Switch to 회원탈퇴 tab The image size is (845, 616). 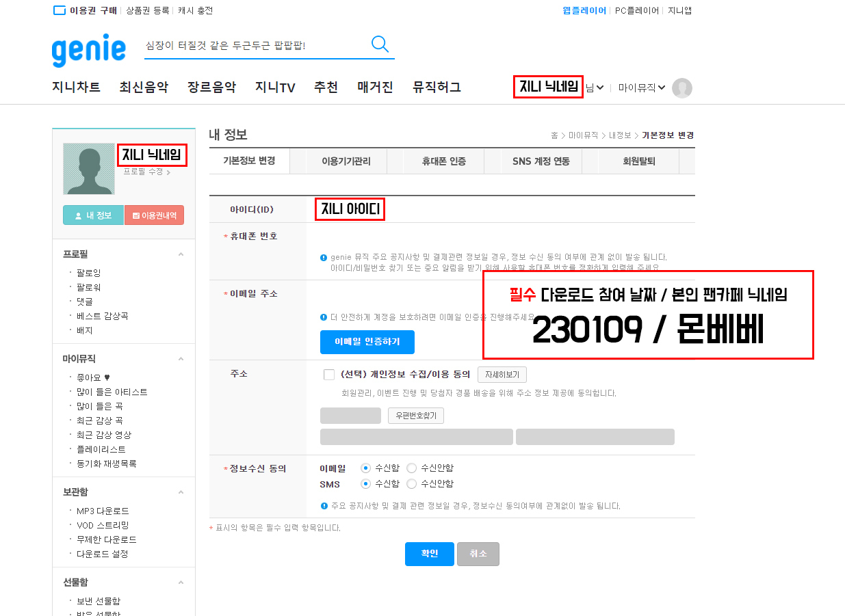(x=638, y=161)
